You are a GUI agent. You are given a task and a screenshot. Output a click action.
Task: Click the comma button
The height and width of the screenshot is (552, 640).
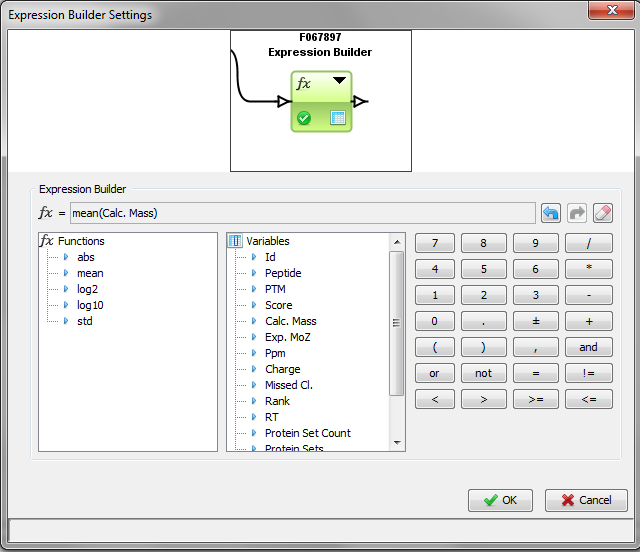[x=536, y=347]
